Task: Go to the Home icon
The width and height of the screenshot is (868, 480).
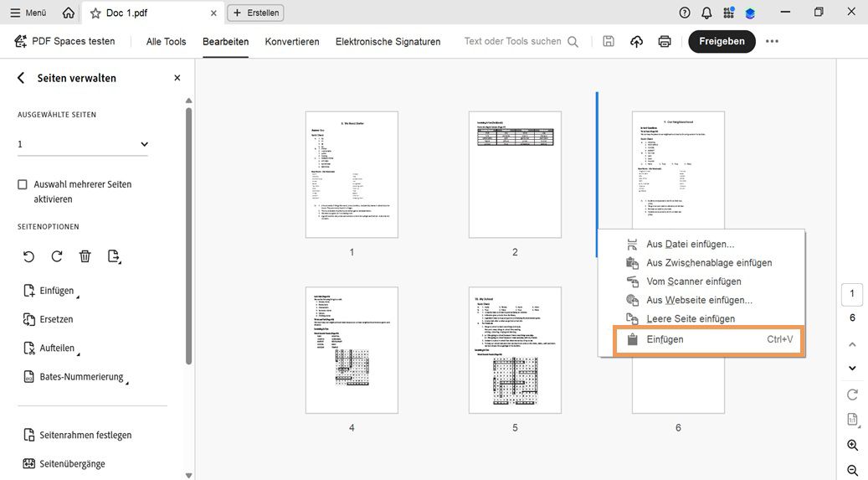Action: coord(68,13)
